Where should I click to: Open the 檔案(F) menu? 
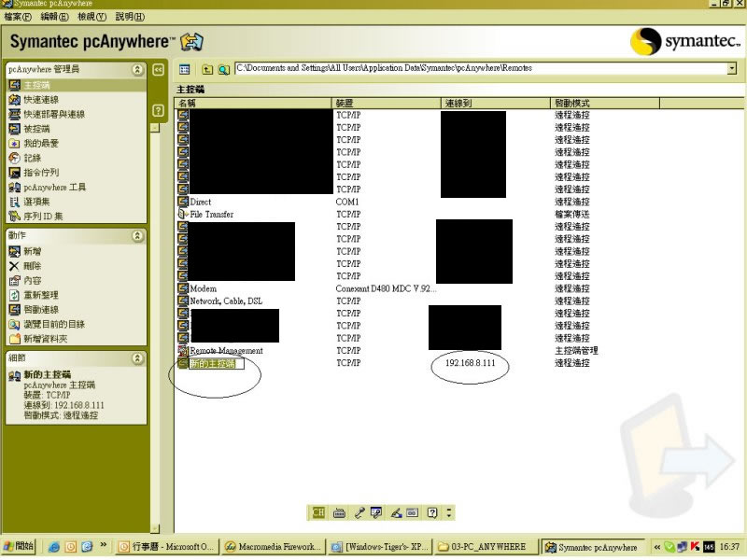pos(18,17)
